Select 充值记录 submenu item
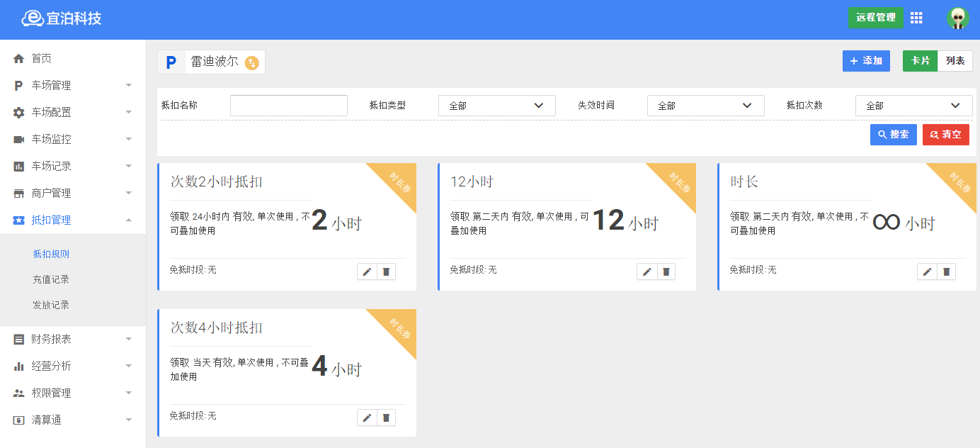 pos(51,279)
